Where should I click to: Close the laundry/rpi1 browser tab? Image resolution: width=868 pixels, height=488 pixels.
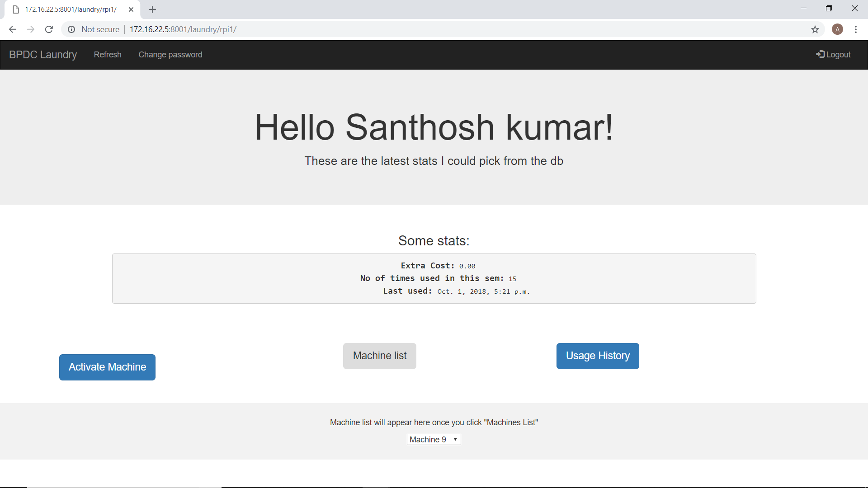tap(131, 9)
